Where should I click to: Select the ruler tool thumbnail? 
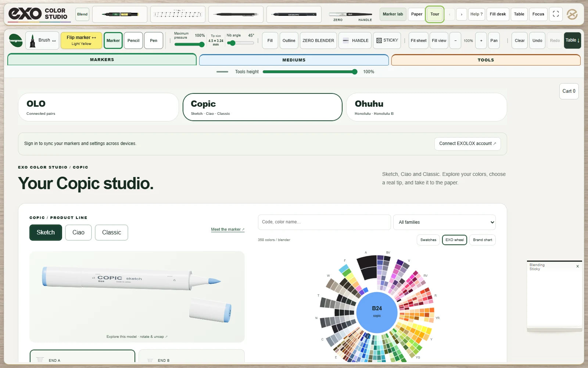pos(178,14)
